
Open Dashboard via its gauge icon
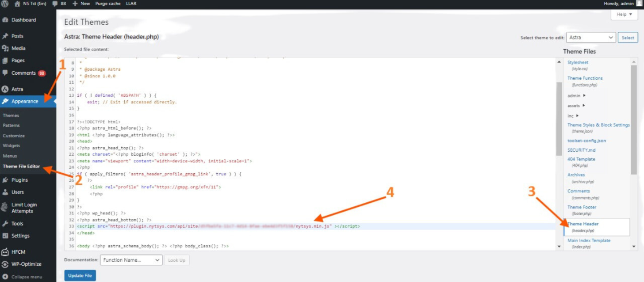(5, 20)
